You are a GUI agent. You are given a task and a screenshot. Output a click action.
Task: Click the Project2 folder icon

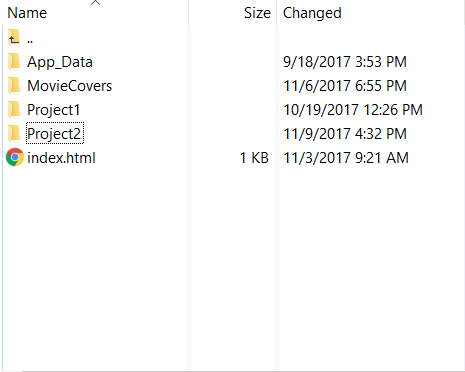(14, 134)
